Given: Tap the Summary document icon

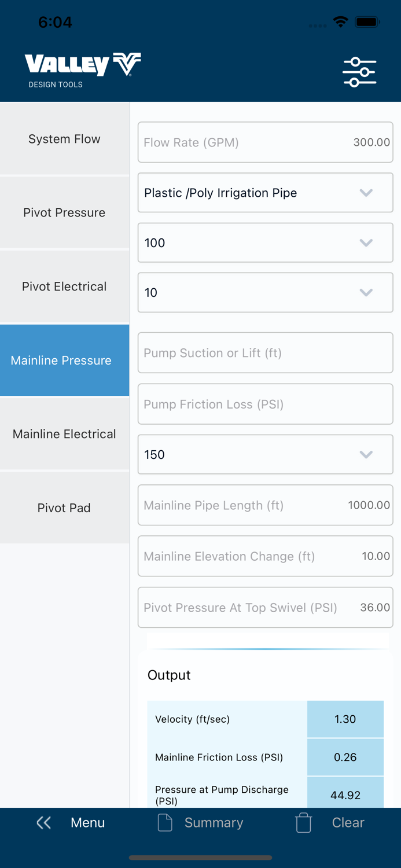Looking at the screenshot, I should (x=164, y=822).
